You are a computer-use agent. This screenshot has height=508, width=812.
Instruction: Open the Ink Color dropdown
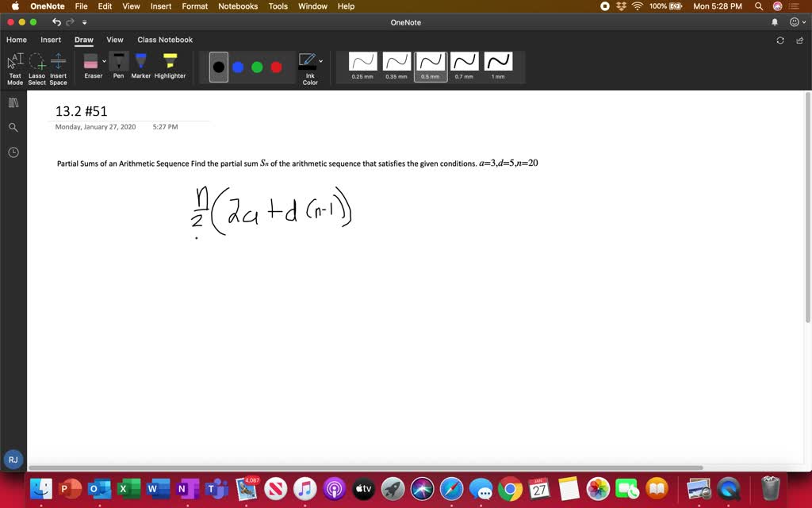click(321, 60)
